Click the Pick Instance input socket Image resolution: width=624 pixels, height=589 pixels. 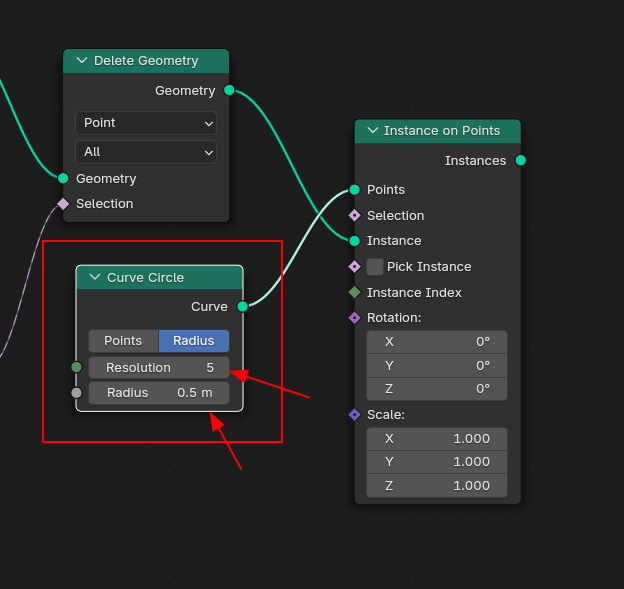355,267
